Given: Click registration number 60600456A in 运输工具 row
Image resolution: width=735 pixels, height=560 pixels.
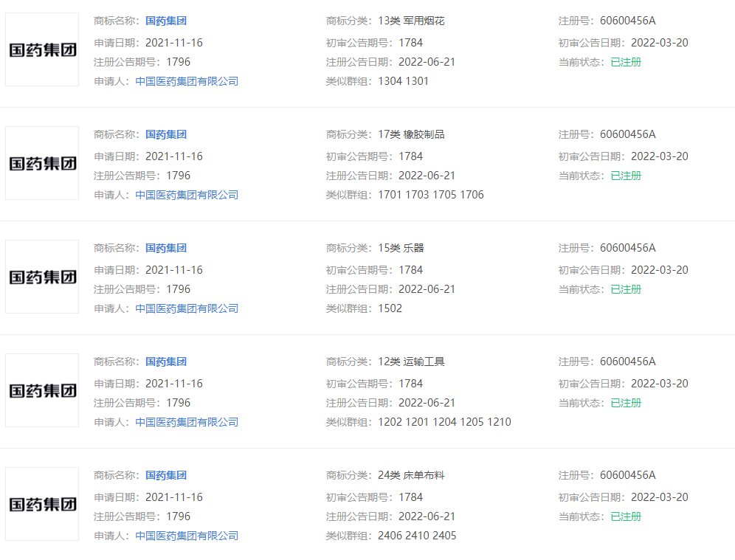Looking at the screenshot, I should (628, 362).
